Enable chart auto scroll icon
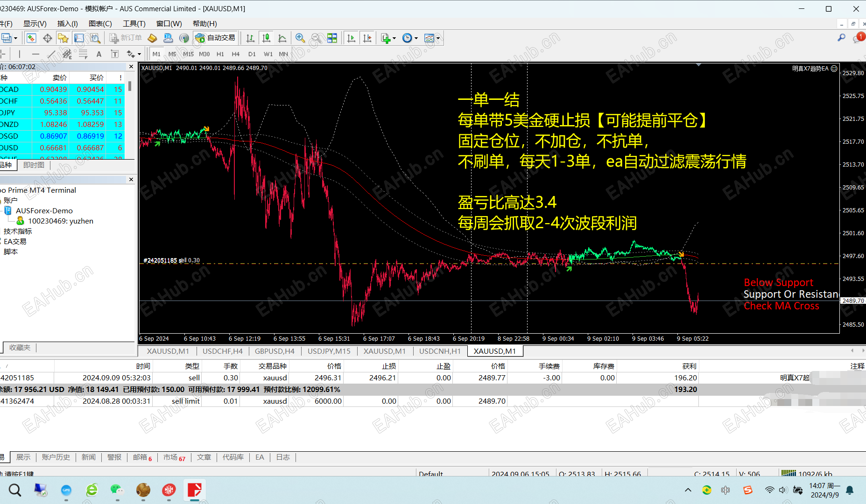The height and width of the screenshot is (504, 866). point(351,38)
